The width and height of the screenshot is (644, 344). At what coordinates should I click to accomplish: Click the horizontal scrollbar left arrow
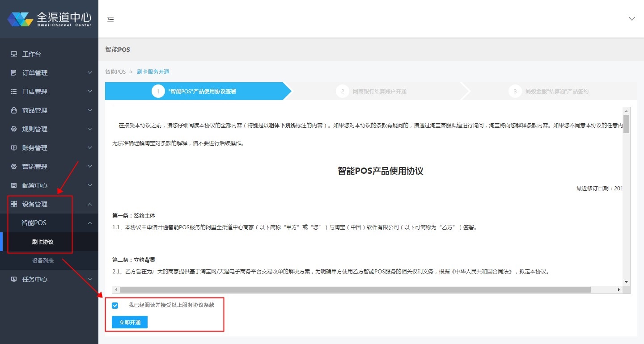coord(116,289)
